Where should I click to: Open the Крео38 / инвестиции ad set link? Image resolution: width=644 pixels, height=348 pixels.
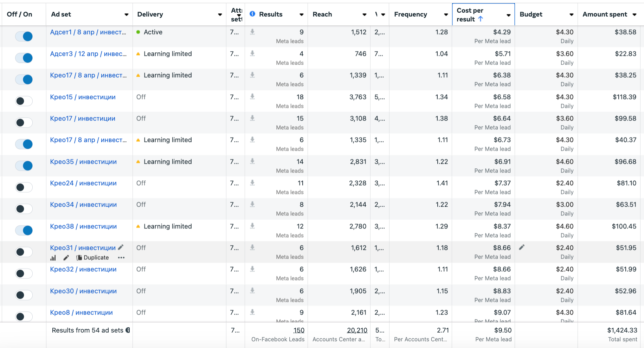click(83, 226)
